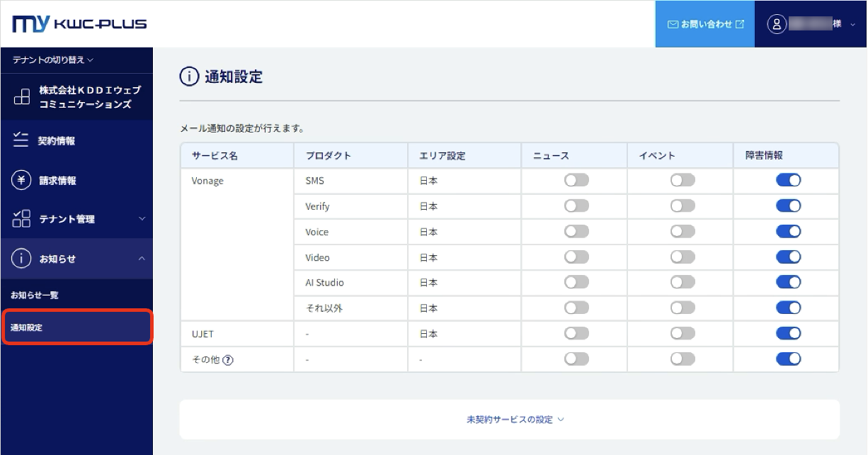This screenshot has width=868, height=455.
Task: Enable ニュース toggle for それ以外
Action: point(576,308)
